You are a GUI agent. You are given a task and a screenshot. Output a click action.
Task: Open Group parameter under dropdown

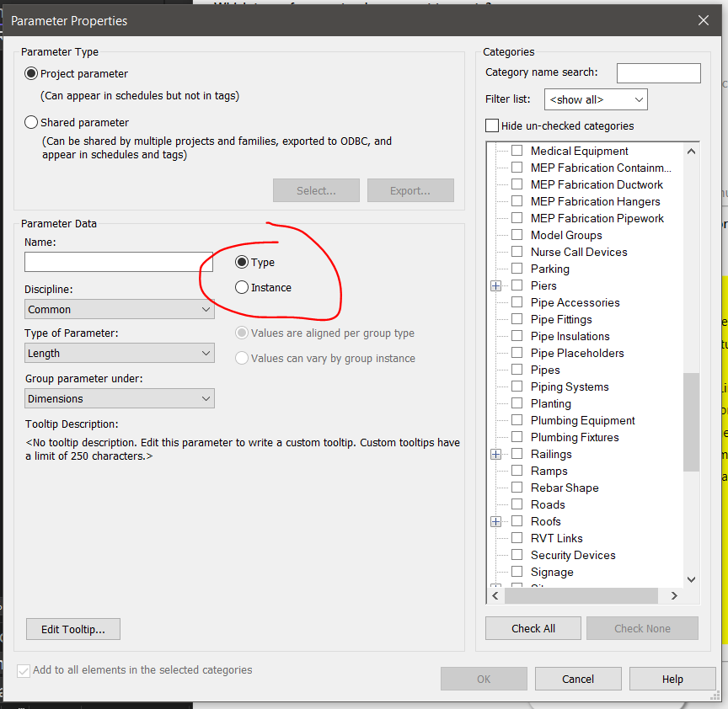[120, 398]
